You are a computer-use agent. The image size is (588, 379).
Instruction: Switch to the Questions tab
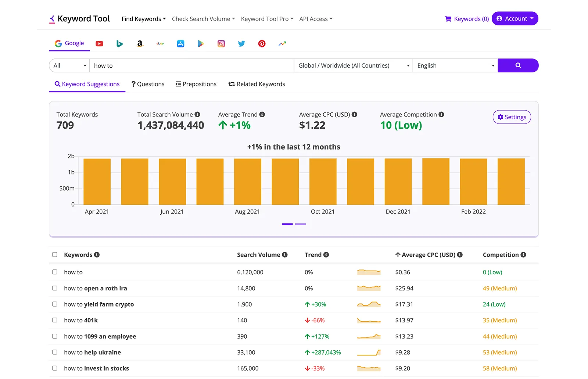point(148,84)
